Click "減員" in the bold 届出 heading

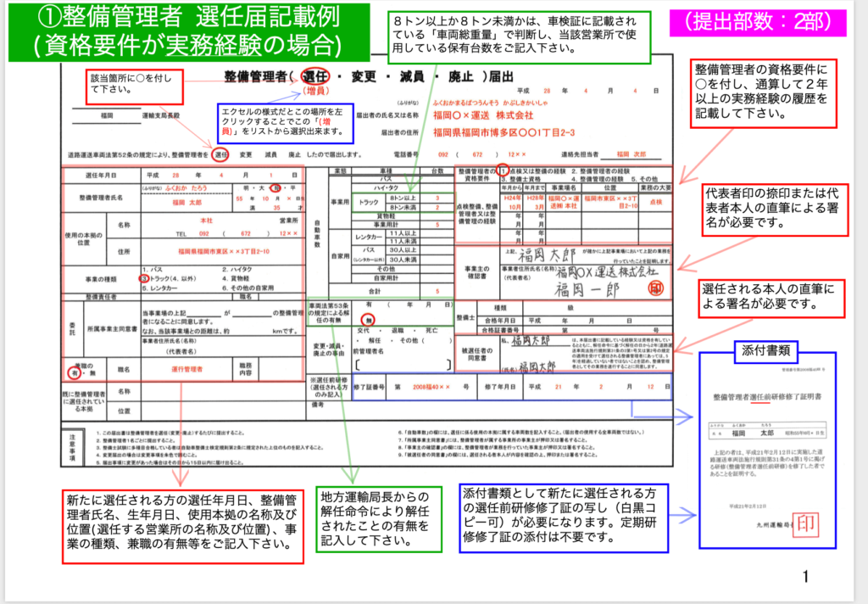tap(412, 76)
